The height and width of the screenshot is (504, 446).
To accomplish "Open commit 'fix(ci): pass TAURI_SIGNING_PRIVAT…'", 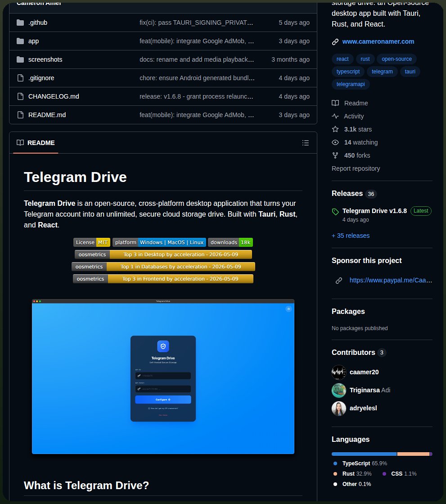I will [196, 23].
